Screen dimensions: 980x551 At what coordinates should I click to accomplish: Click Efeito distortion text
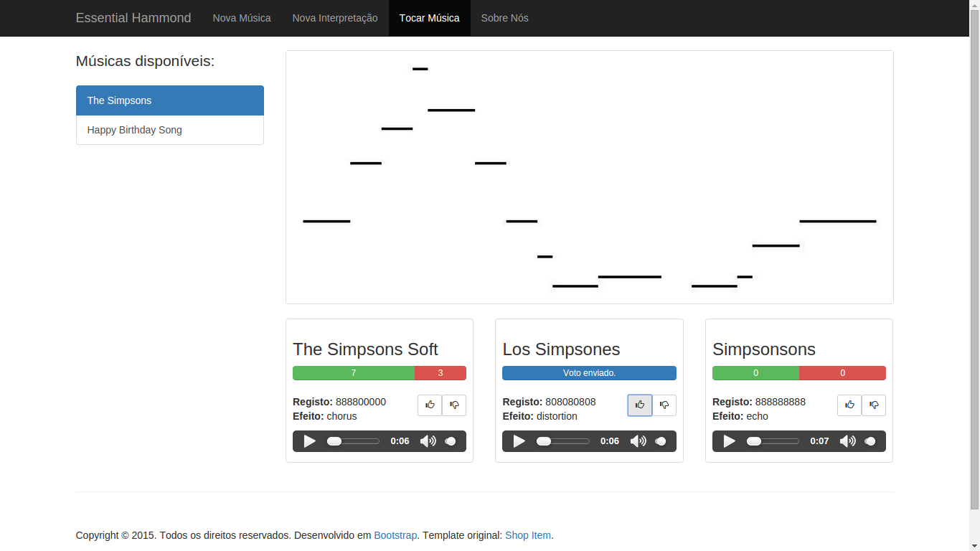tap(540, 416)
